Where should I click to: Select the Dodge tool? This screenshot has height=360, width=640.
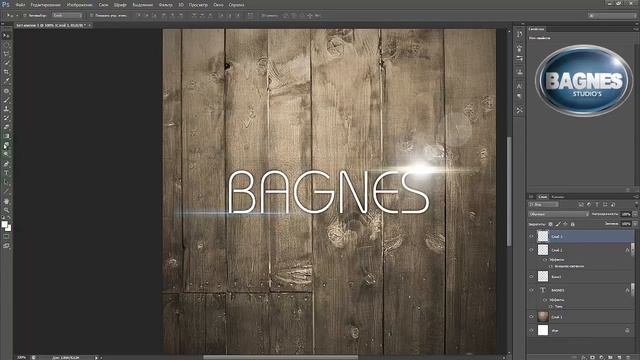coord(6,154)
